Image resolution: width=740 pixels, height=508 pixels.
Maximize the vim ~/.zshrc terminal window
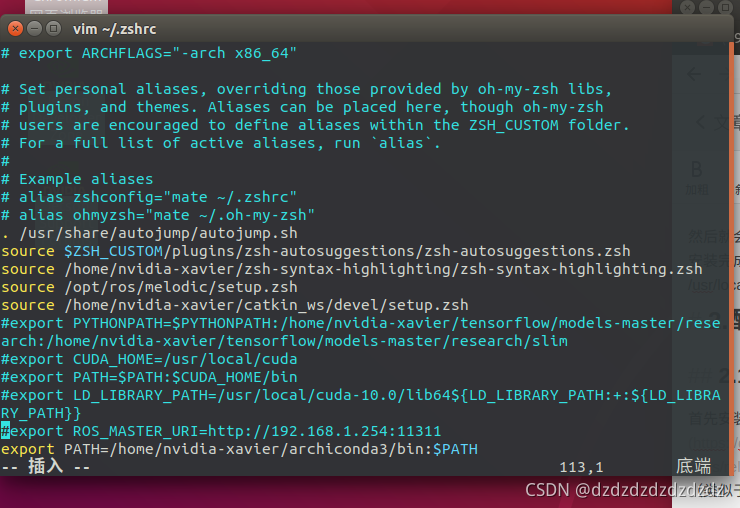[53, 29]
